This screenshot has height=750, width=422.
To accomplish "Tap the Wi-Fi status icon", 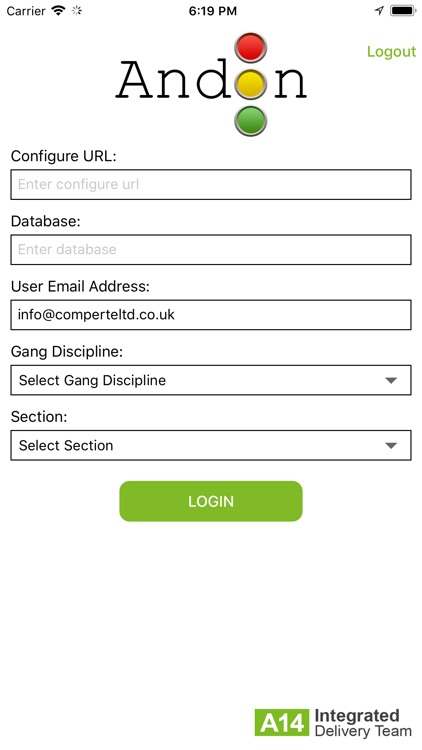I will point(58,11).
